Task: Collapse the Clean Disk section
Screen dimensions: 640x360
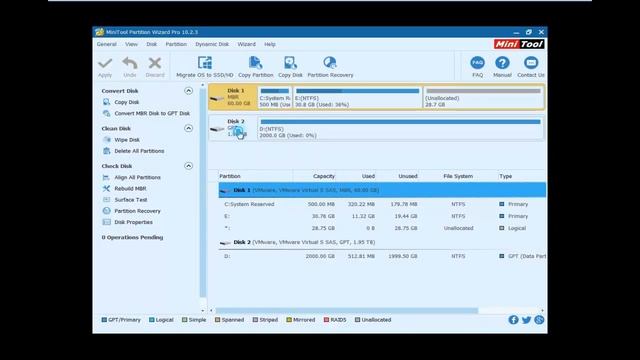Action: pos(188,128)
